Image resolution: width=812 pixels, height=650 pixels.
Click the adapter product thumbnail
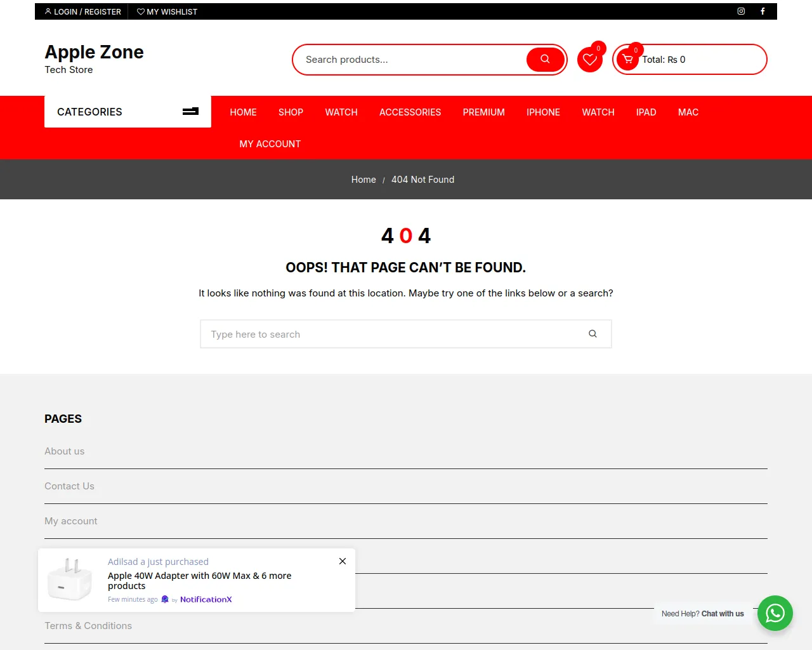click(70, 580)
